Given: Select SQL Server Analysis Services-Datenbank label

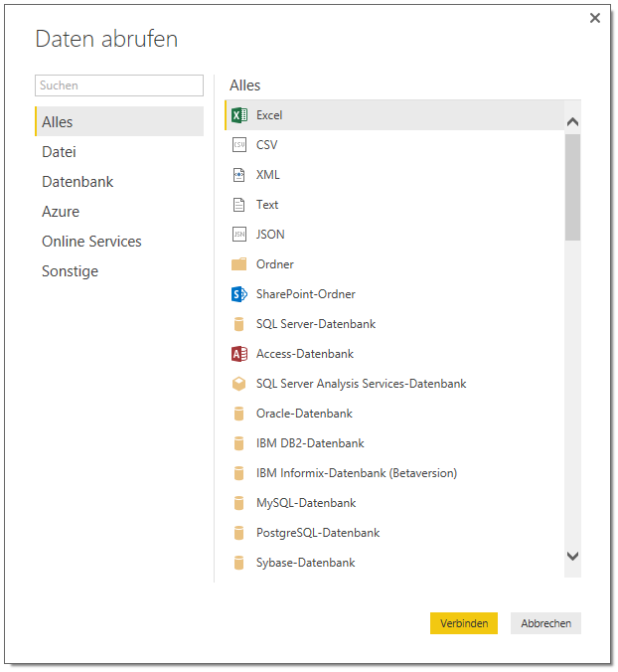Looking at the screenshot, I should pos(362,384).
